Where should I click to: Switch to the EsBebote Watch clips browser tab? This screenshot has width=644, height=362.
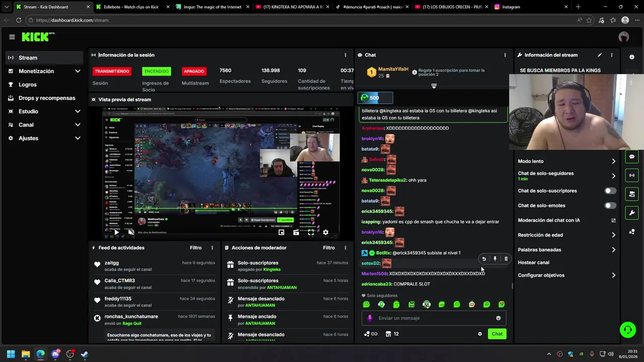point(132,7)
